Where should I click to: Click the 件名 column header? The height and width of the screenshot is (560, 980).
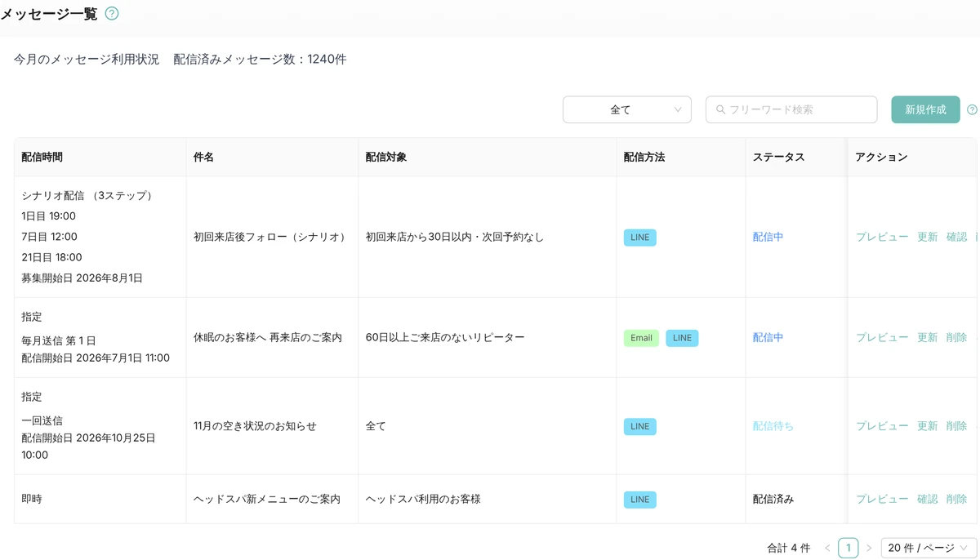pos(272,157)
